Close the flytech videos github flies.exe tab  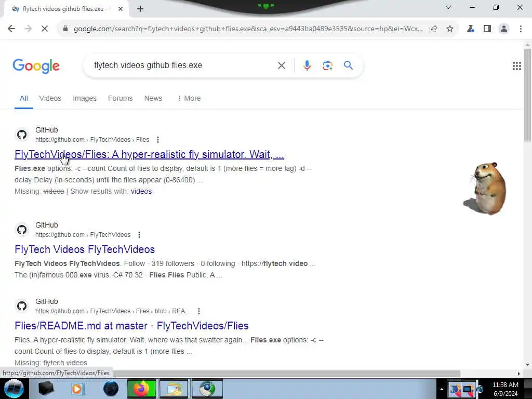point(121,9)
